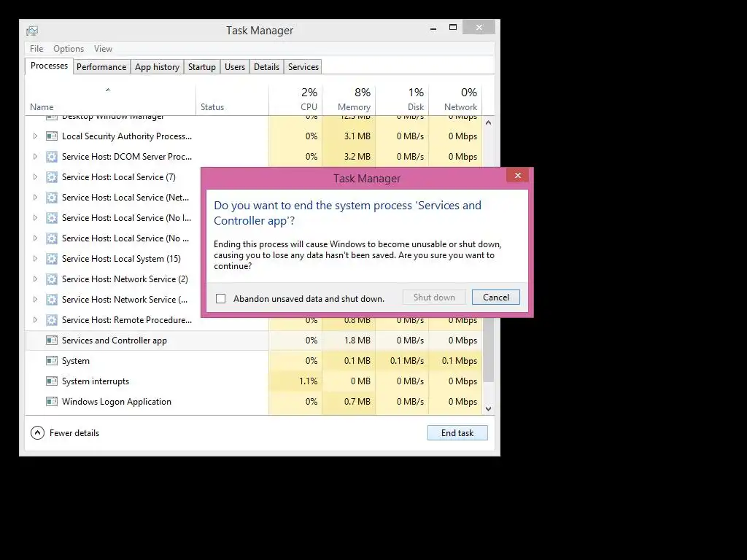
Task: Sort by the Name column header
Action: pyautogui.click(x=110, y=100)
